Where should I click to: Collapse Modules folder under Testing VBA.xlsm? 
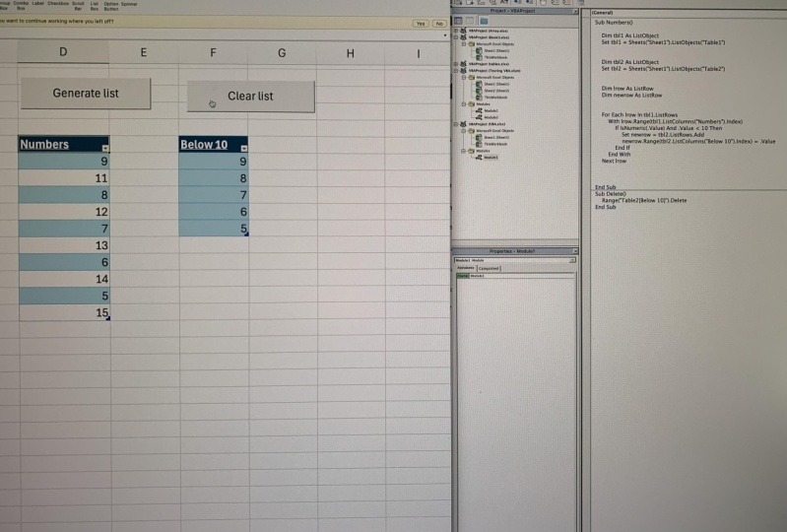(x=464, y=104)
